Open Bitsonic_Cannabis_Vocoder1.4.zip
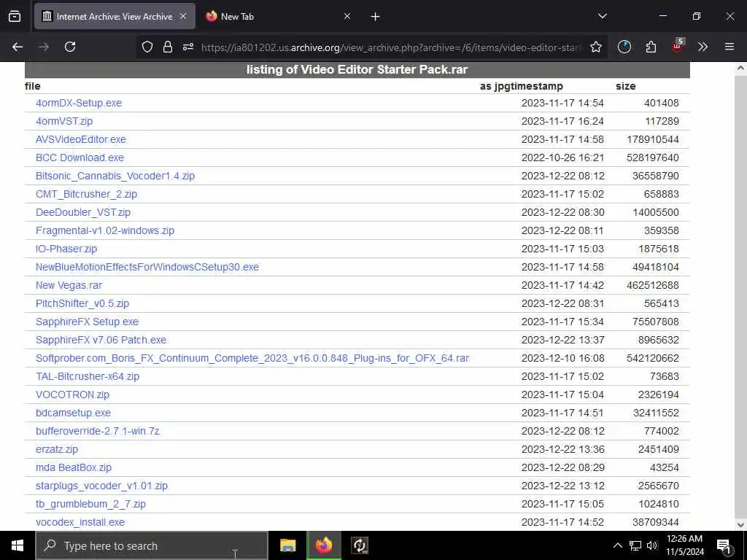Image resolution: width=747 pixels, height=560 pixels. pyautogui.click(x=115, y=176)
